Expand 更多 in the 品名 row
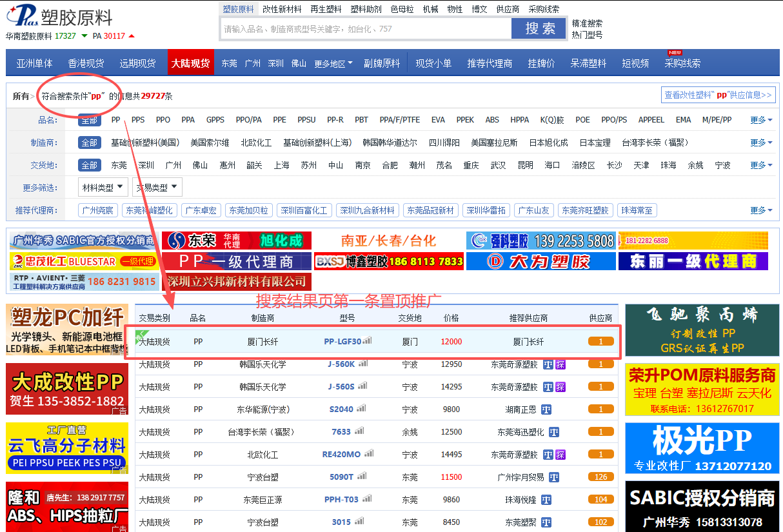Image resolution: width=783 pixels, height=532 pixels. point(761,120)
